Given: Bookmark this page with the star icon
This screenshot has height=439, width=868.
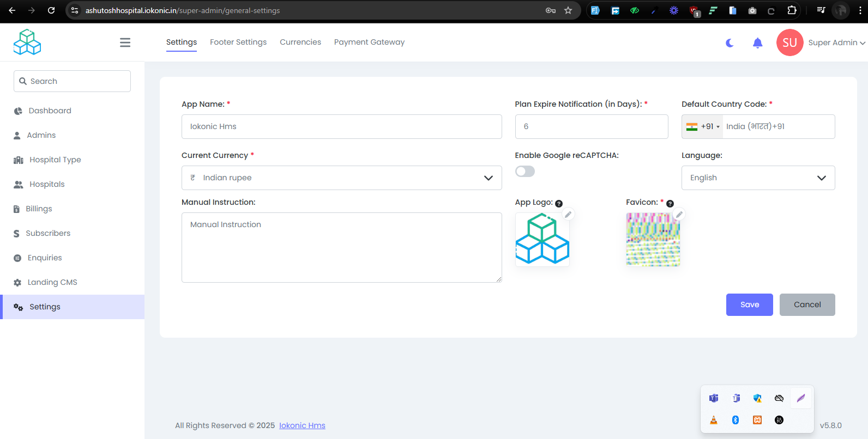Looking at the screenshot, I should [x=568, y=10].
